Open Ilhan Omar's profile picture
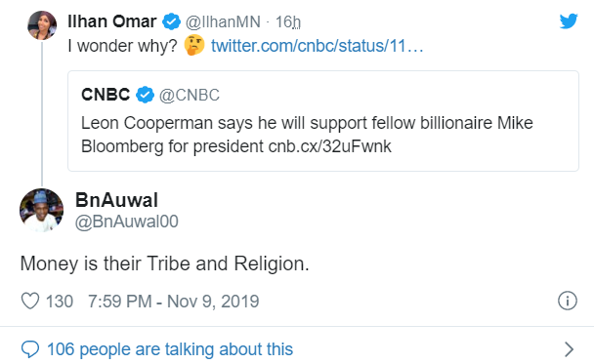Image resolution: width=594 pixels, height=364 pixels. [x=42, y=25]
